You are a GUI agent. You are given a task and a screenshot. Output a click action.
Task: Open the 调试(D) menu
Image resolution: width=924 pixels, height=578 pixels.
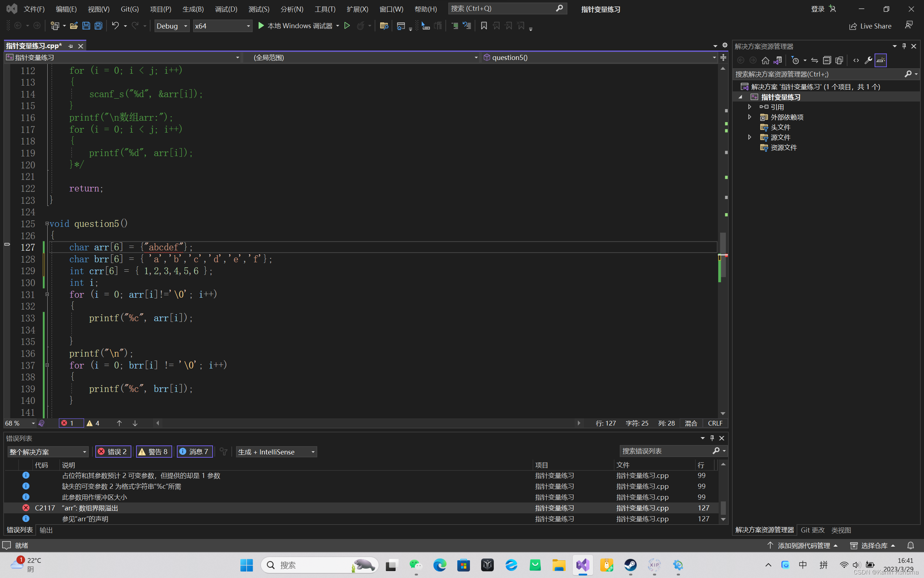(x=226, y=9)
